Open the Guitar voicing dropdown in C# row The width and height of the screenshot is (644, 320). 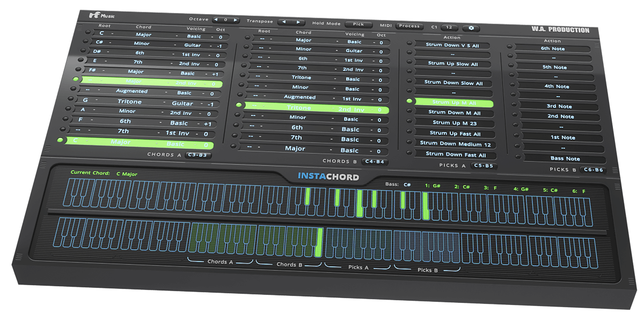coord(192,46)
